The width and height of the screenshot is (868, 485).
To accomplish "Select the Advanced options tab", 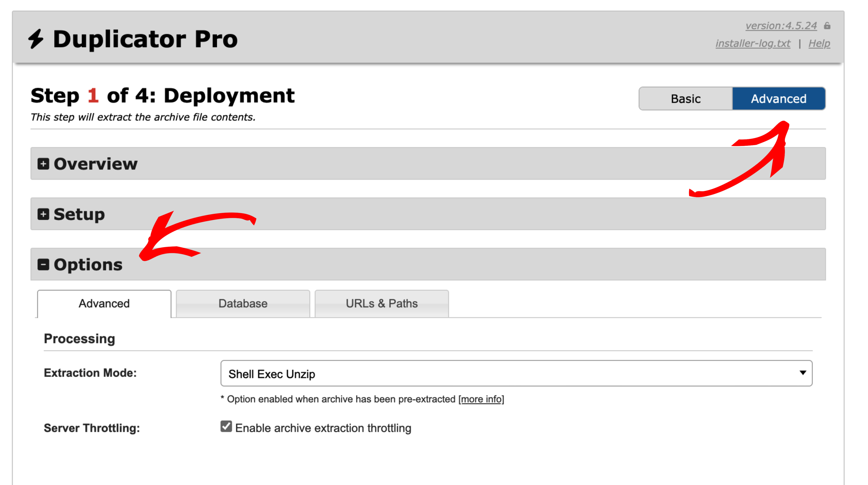I will [x=104, y=304].
